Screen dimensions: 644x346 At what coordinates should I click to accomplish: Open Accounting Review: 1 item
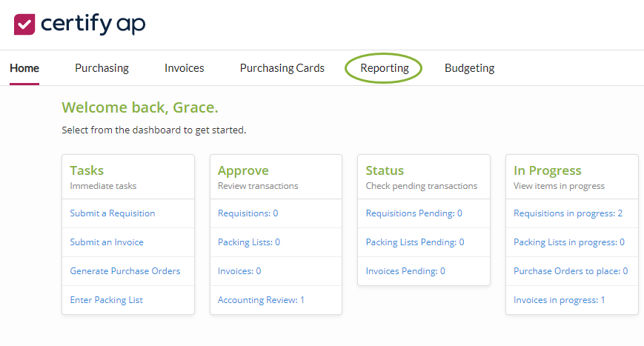261,300
